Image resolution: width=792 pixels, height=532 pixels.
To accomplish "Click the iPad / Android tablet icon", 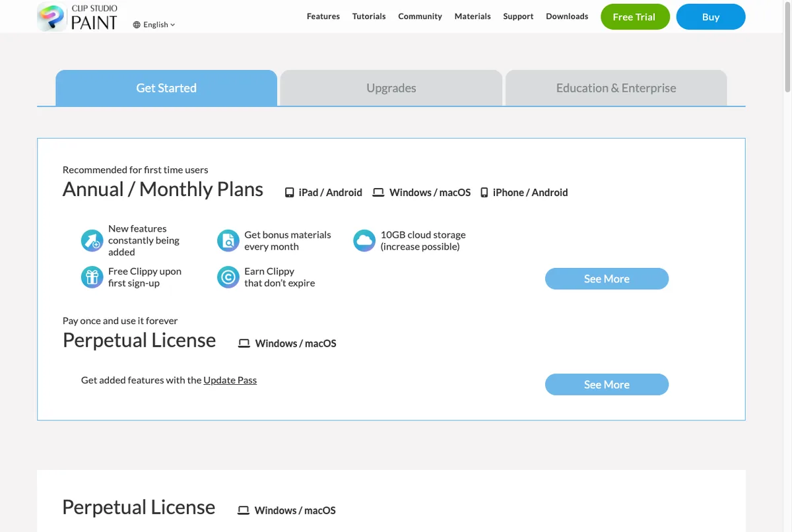I will 289,193.
